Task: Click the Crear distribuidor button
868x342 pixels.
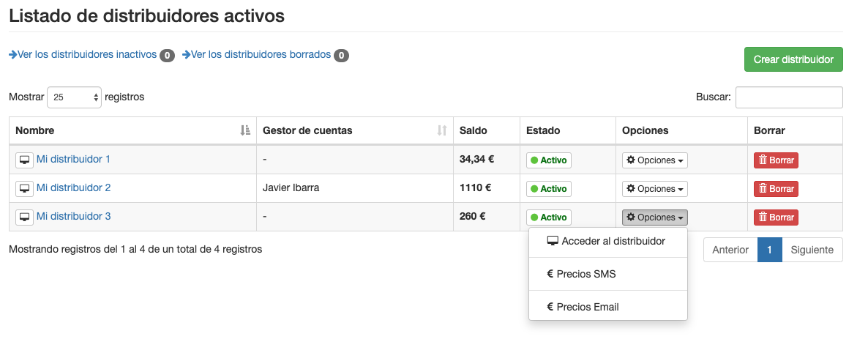Action: click(x=793, y=59)
